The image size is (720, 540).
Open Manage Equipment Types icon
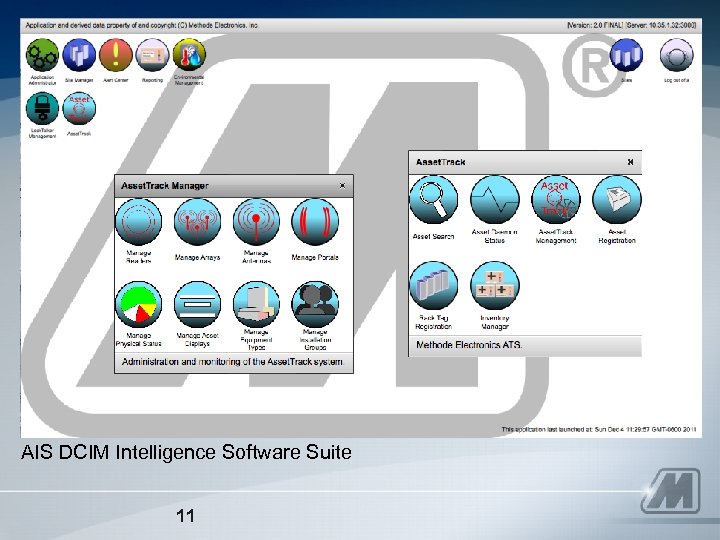point(256,304)
